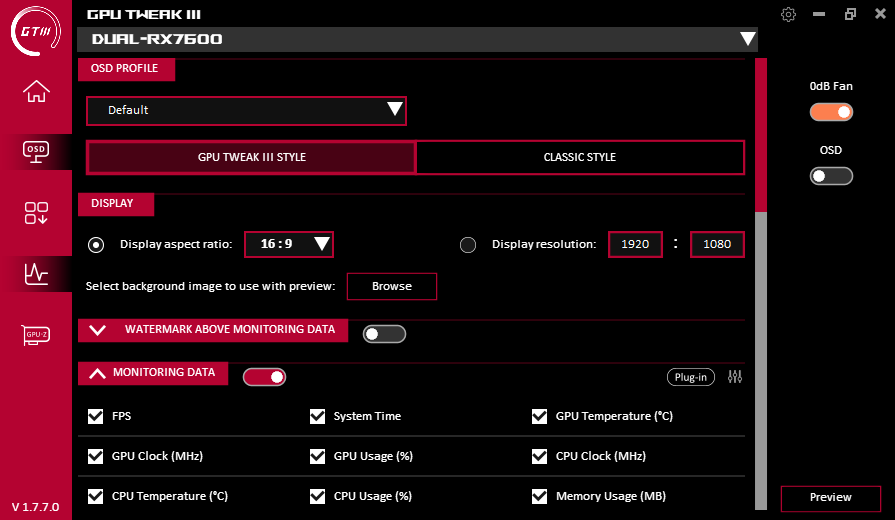This screenshot has width=895, height=520.
Task: Open the utilities download sidebar icon
Action: click(x=36, y=213)
